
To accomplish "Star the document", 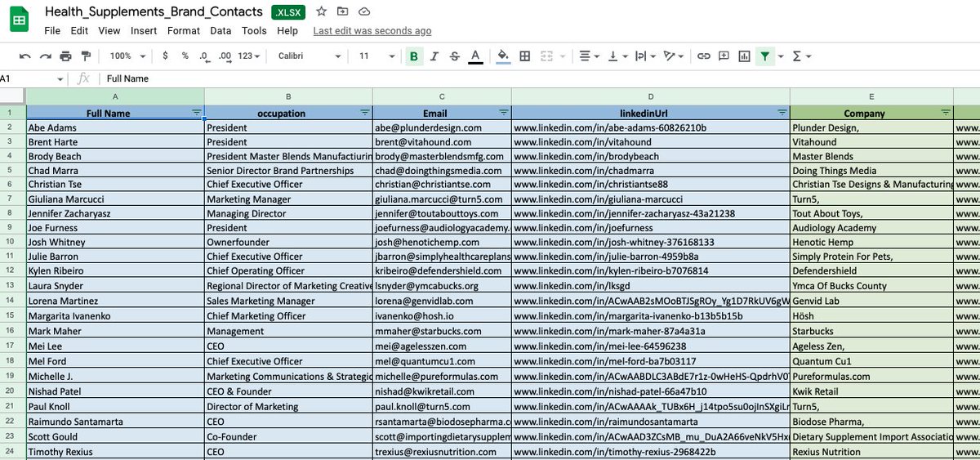I will click(322, 11).
